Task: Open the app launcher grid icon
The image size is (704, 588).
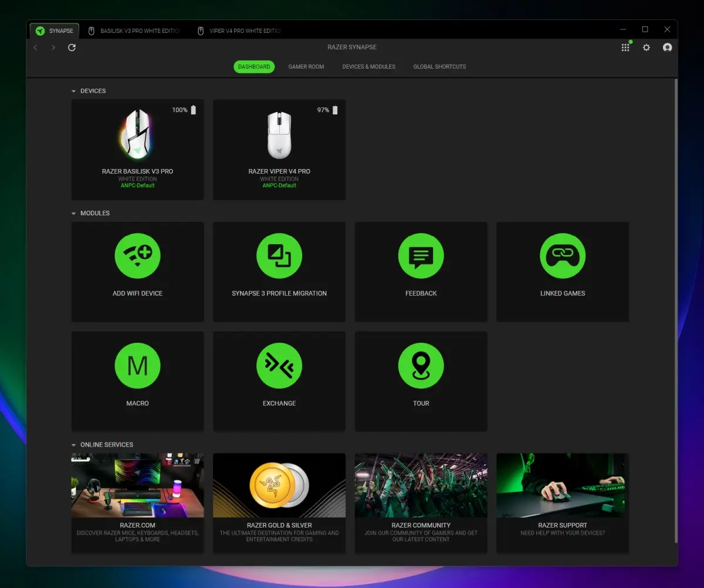Action: click(625, 48)
